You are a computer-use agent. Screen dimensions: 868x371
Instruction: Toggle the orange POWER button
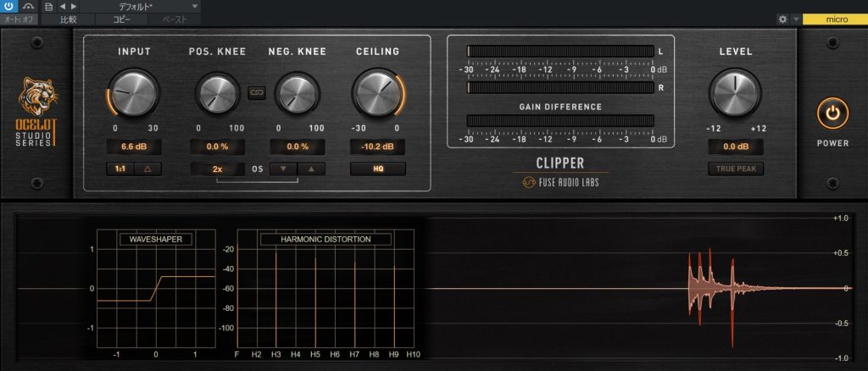click(832, 113)
